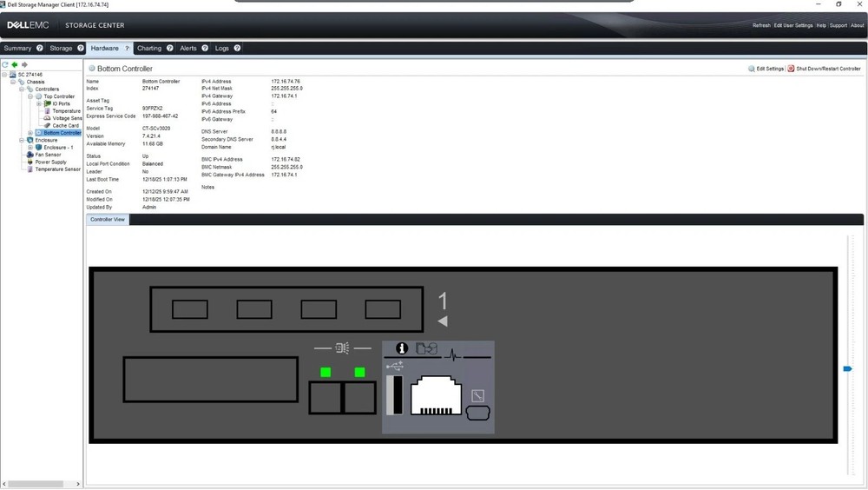Select Temperature under Top Controller
This screenshot has height=490, width=868.
coord(67,111)
